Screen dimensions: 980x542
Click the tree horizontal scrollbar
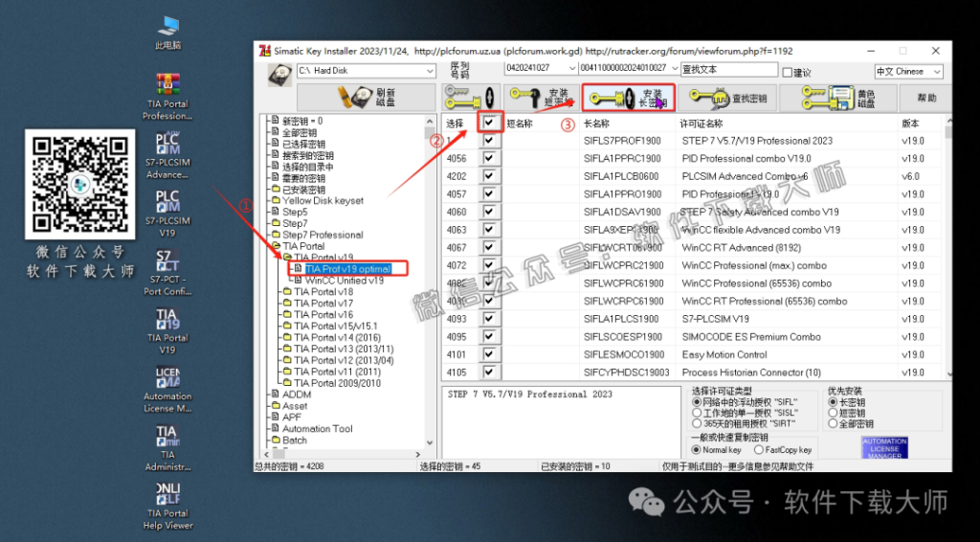(344, 454)
